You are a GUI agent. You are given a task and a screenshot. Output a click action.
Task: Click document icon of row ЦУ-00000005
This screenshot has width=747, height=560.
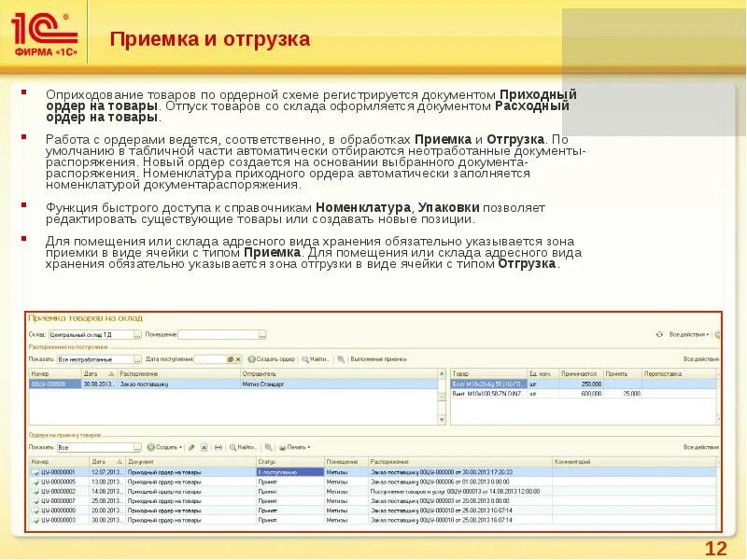click(35, 482)
